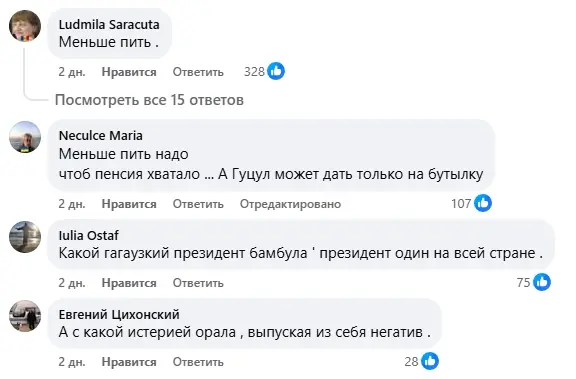576x379 pixels.
Task: Like Iulia Ostaf's comment via Нравится
Action: click(x=129, y=283)
